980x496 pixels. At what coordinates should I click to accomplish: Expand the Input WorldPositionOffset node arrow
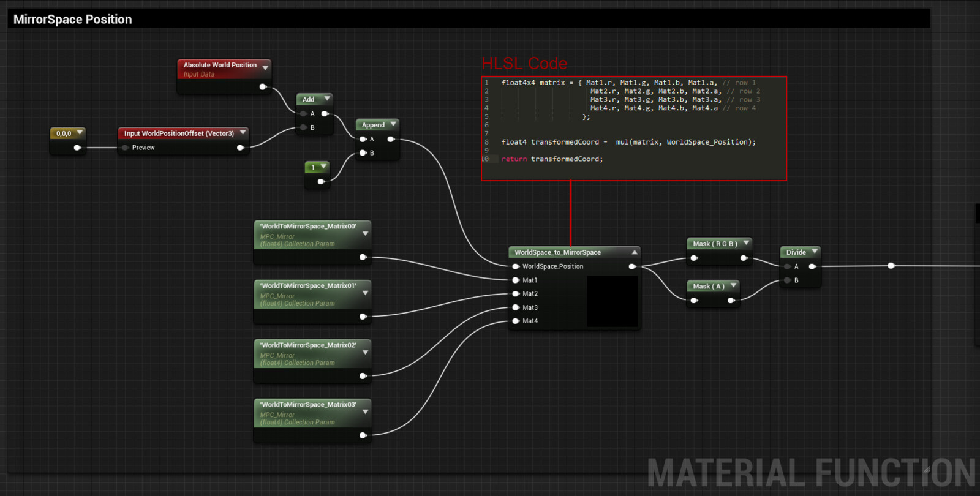(243, 132)
